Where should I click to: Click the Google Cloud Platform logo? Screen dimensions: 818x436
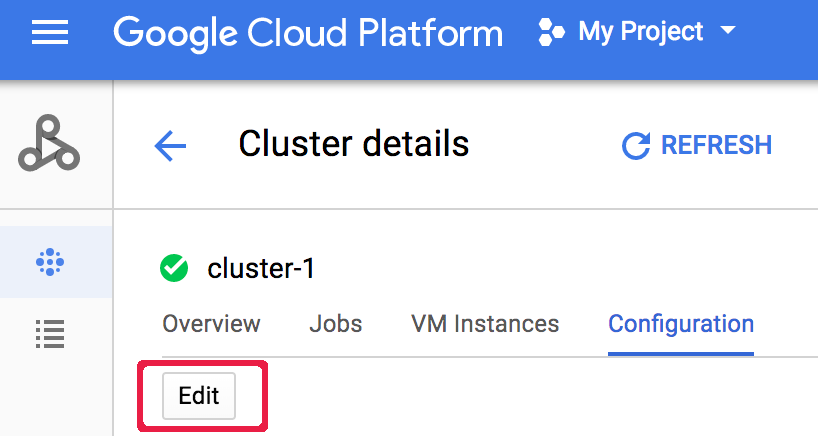pyautogui.click(x=308, y=33)
